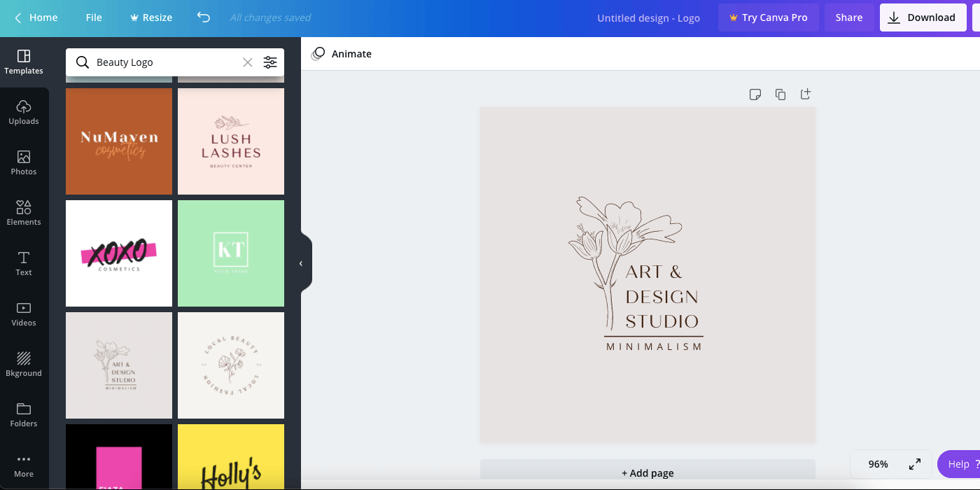Show notes for this page

pyautogui.click(x=755, y=93)
